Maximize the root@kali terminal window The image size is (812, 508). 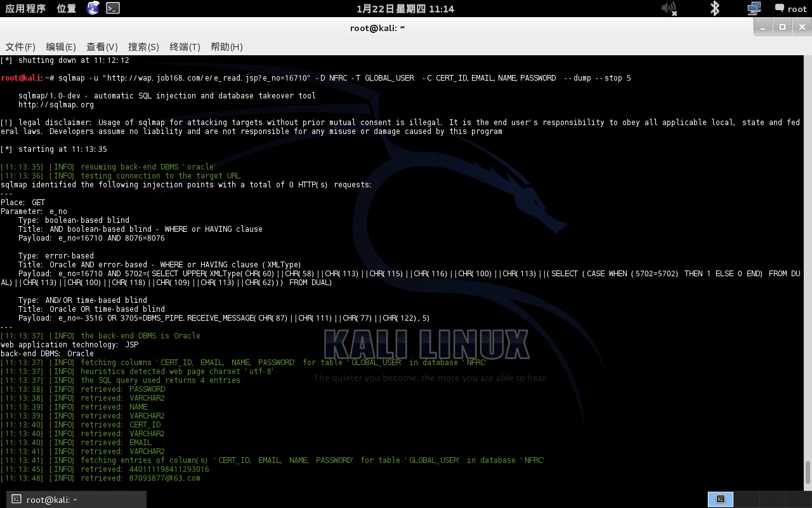point(783,27)
